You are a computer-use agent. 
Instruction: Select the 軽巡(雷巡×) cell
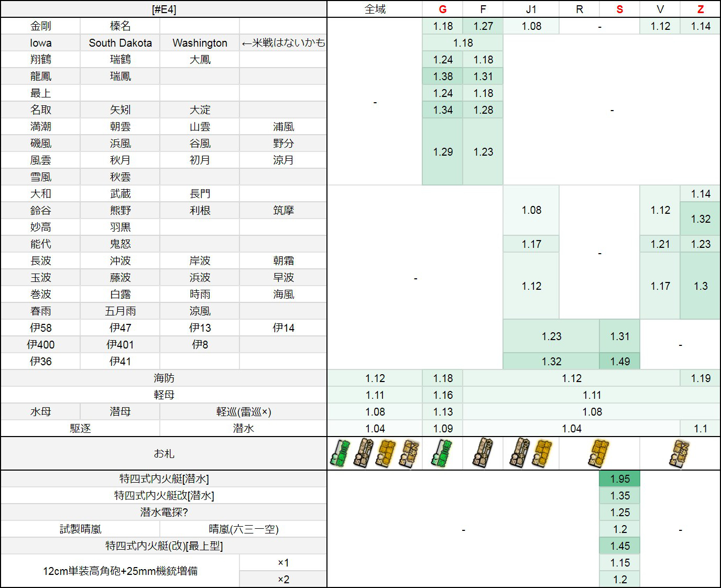(x=244, y=412)
